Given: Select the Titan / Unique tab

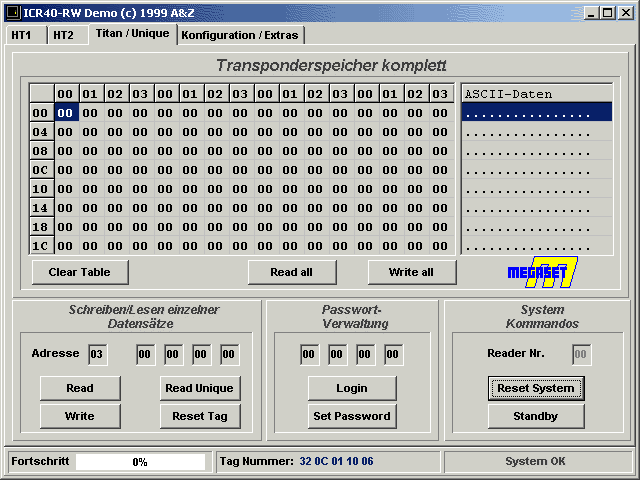Looking at the screenshot, I should pos(133,34).
